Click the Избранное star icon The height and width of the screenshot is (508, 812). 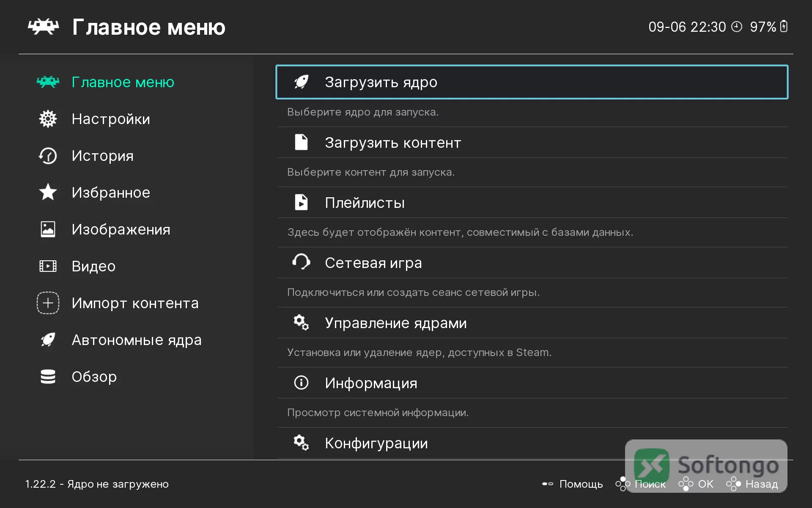point(48,192)
